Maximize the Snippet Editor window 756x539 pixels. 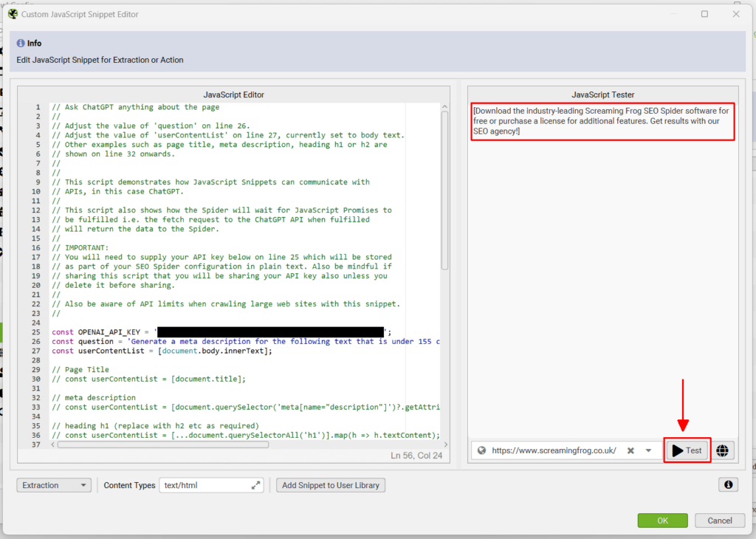click(x=704, y=14)
